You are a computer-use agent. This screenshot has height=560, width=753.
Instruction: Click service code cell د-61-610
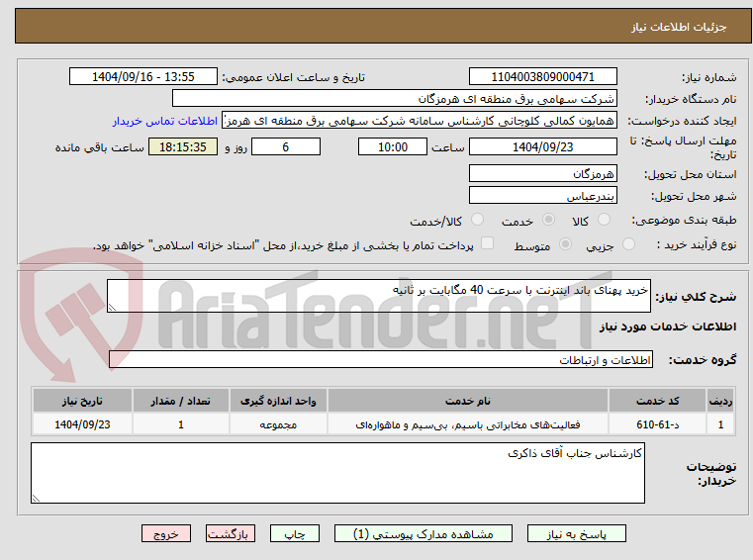tap(657, 424)
